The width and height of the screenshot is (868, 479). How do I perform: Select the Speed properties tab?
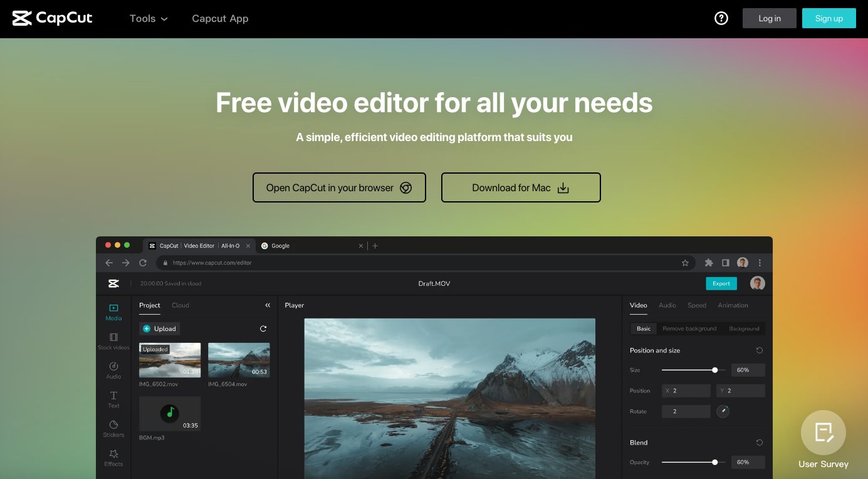pyautogui.click(x=697, y=305)
